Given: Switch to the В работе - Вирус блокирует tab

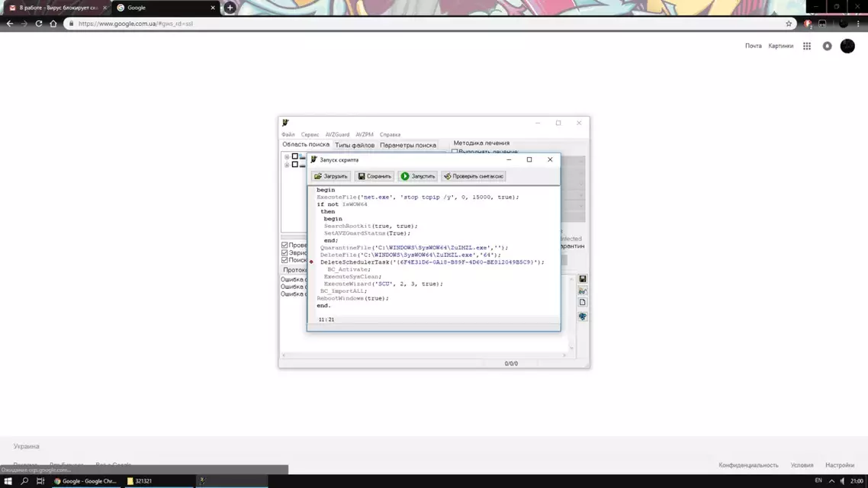Looking at the screenshot, I should tap(56, 8).
